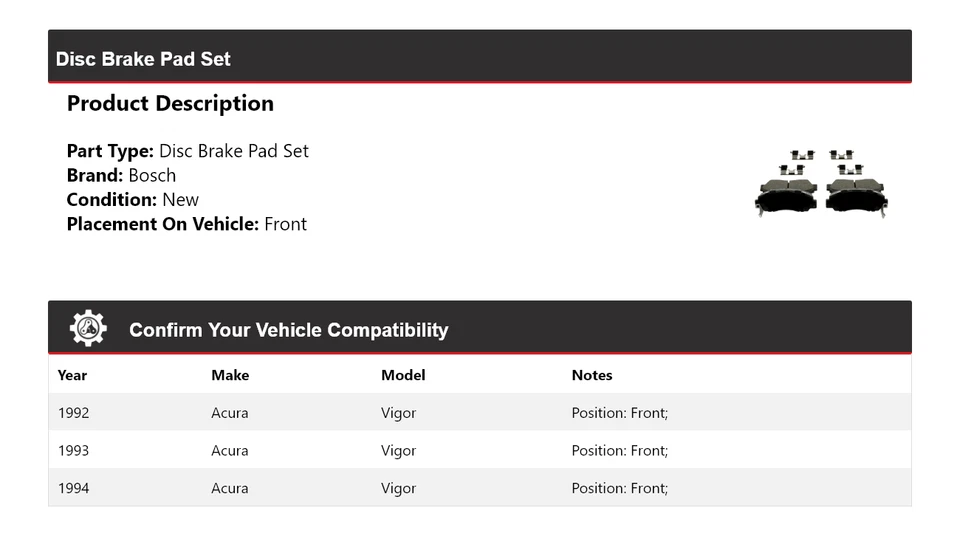Click the gear compatibility icon
Screen dimensions: 960x536
(x=88, y=329)
